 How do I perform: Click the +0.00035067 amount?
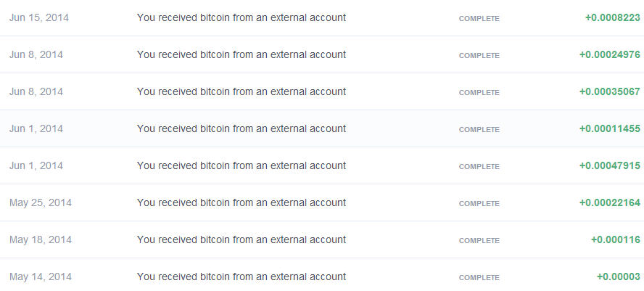pyautogui.click(x=609, y=91)
